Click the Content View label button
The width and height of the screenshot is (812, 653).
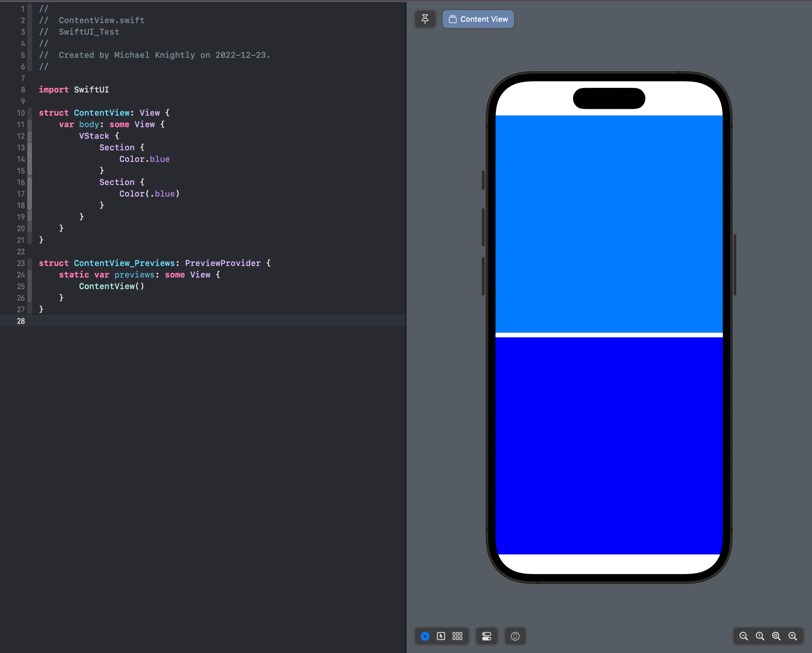(x=478, y=19)
